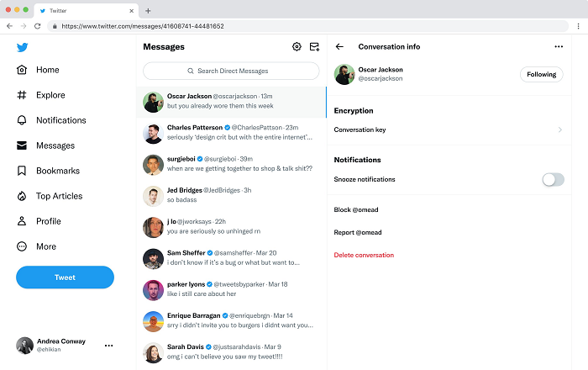Expand the Conversation key chevron

(559, 130)
